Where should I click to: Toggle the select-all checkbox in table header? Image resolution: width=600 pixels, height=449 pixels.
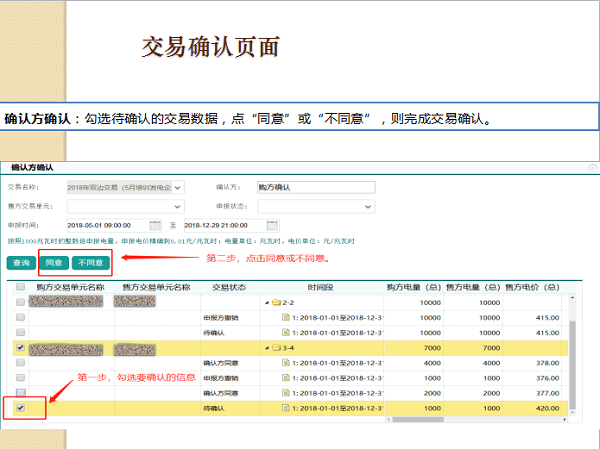(21, 287)
